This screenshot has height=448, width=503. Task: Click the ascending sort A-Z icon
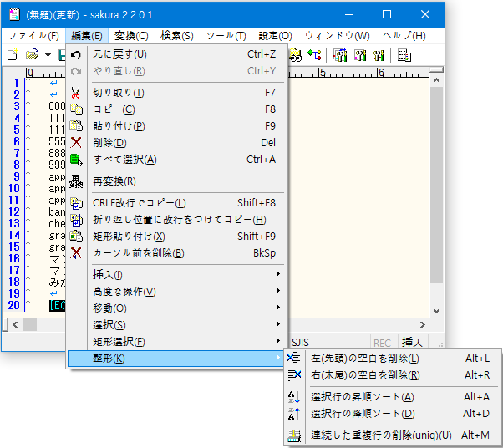click(293, 397)
